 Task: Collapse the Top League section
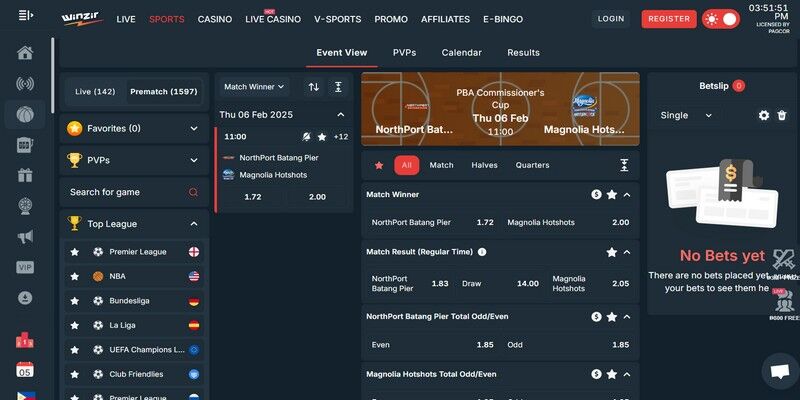coord(193,224)
